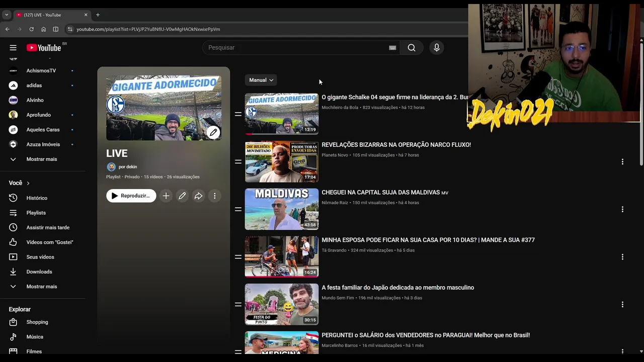The height and width of the screenshot is (362, 644).
Task: Open the video title about Japão festa familiar
Action: tap(397, 288)
